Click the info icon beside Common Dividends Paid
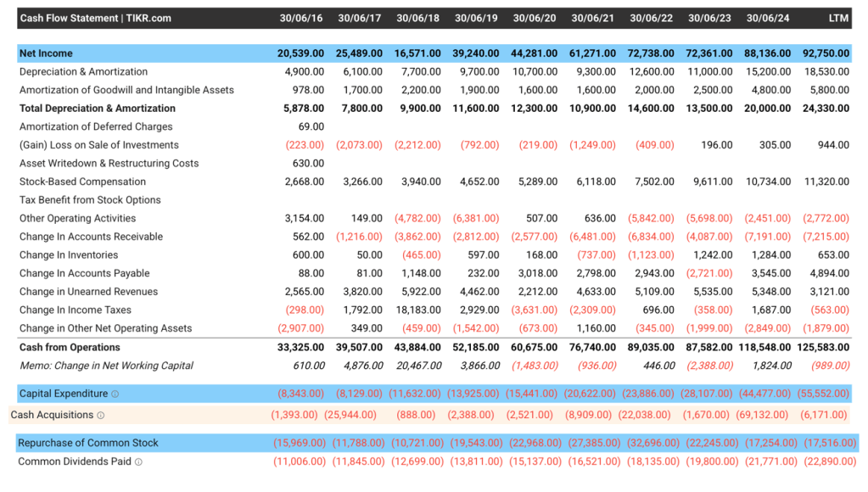 (x=138, y=462)
